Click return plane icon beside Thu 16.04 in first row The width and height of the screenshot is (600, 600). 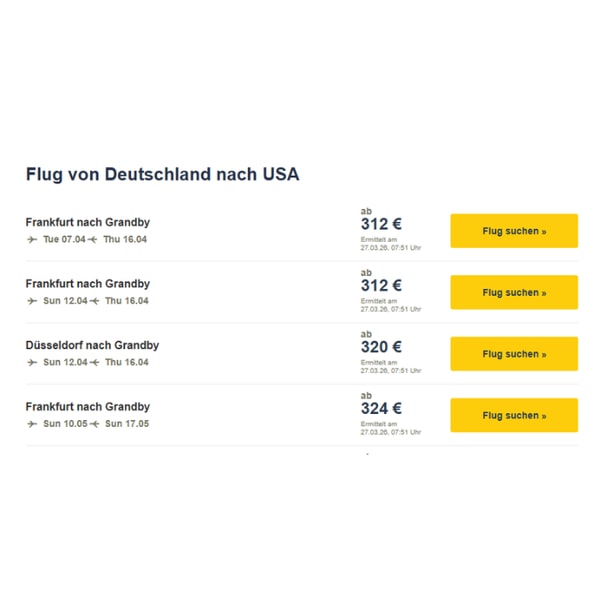tap(92, 240)
